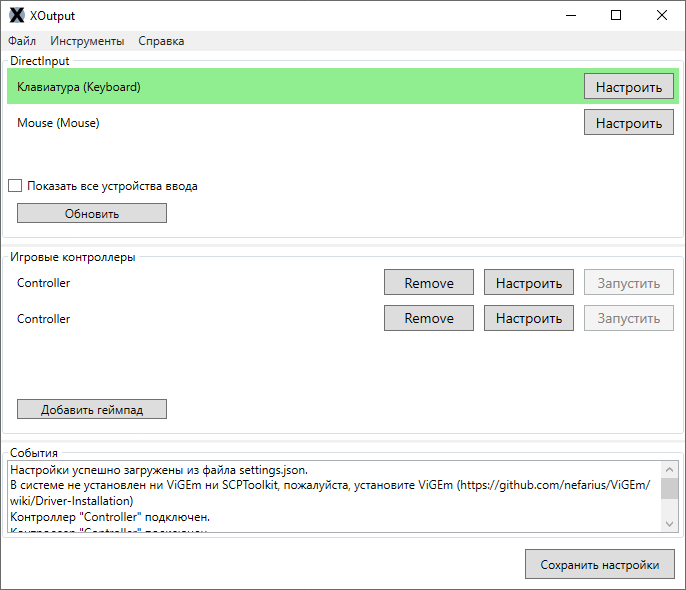
Task: Remove the first Controller
Action: [x=429, y=283]
